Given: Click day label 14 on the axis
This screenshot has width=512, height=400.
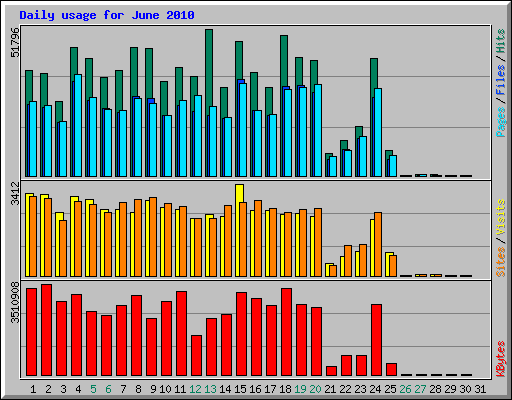Looking at the screenshot, I should [x=225, y=389].
